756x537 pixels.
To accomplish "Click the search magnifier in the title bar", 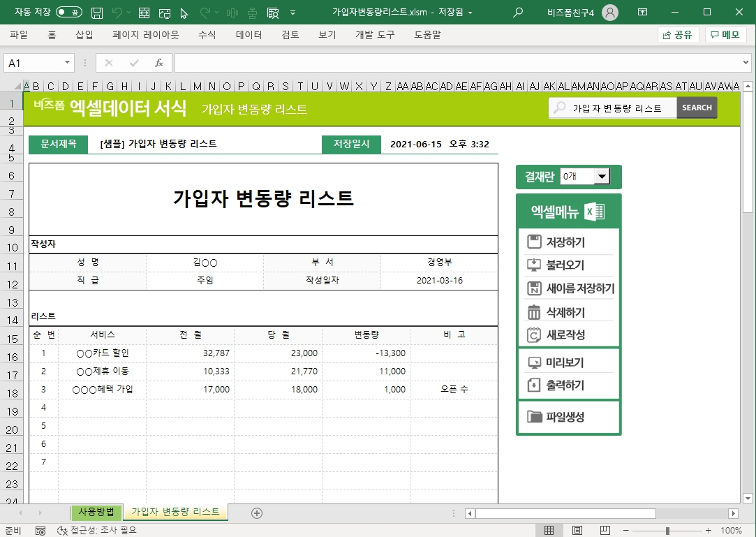I will tap(518, 13).
